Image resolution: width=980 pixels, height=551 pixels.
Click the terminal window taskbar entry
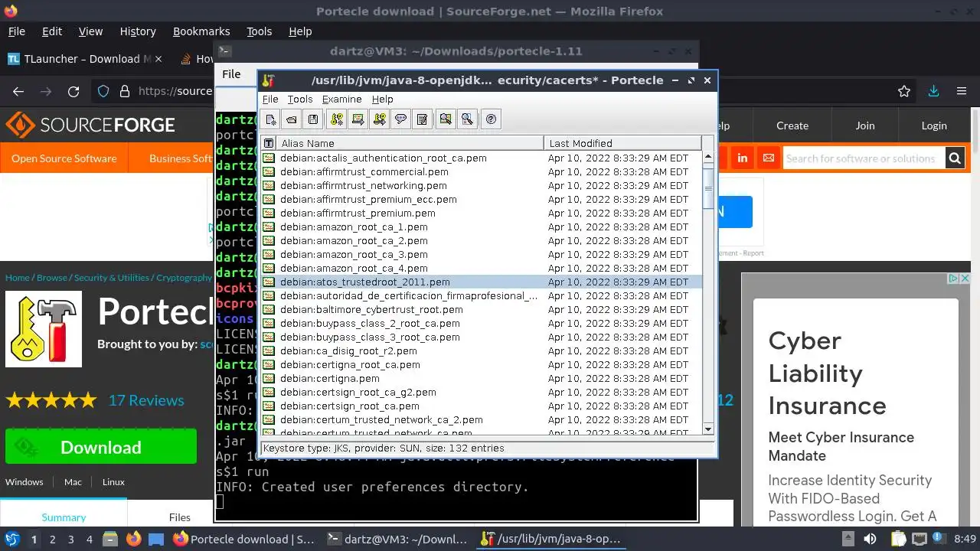397,540
